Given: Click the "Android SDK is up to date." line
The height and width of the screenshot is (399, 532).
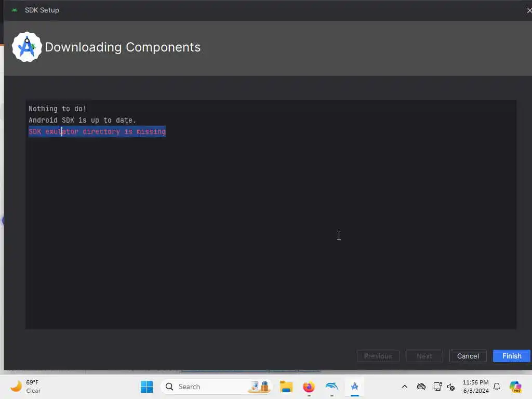Looking at the screenshot, I should point(82,120).
